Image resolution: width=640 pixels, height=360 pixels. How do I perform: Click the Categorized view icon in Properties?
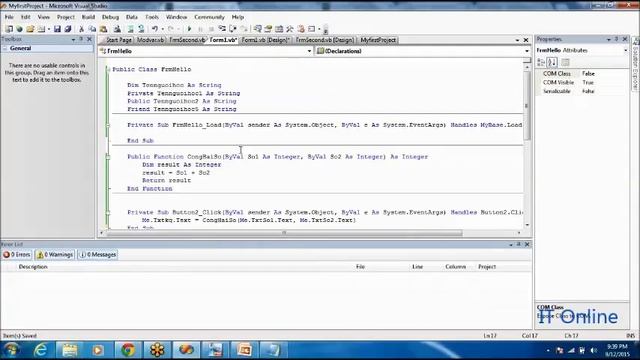pyautogui.click(x=541, y=62)
